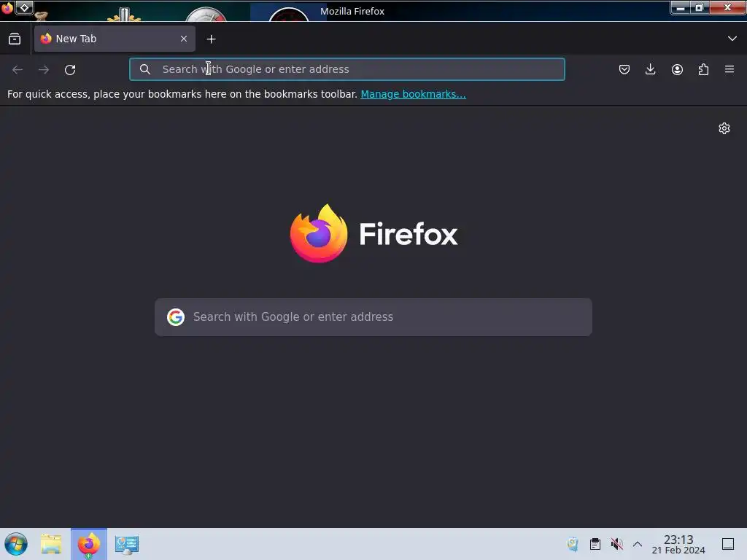Reload the current page
Screen dimensions: 747x560
pyautogui.click(x=70, y=69)
